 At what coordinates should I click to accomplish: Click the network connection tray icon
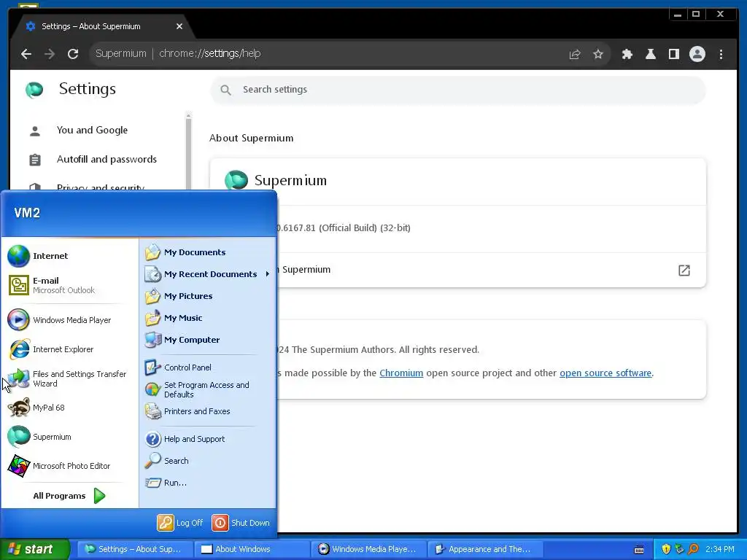click(x=680, y=550)
